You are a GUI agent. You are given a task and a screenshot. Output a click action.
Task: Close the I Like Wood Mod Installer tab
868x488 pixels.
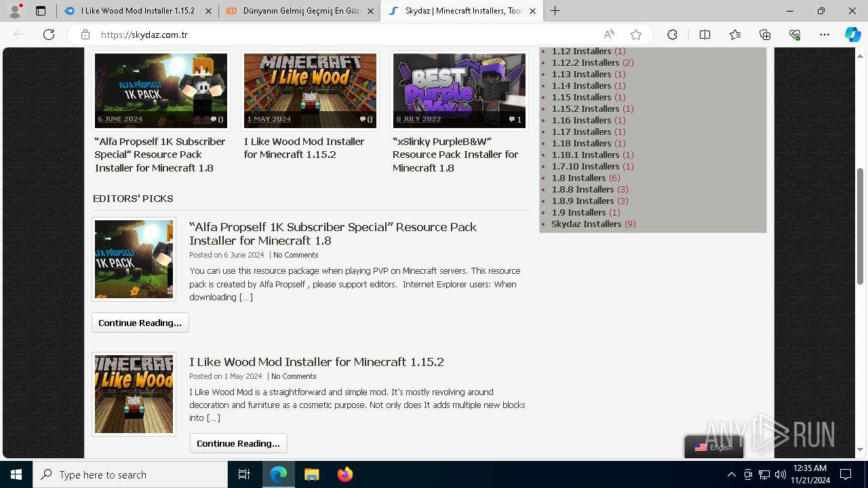[x=208, y=11]
